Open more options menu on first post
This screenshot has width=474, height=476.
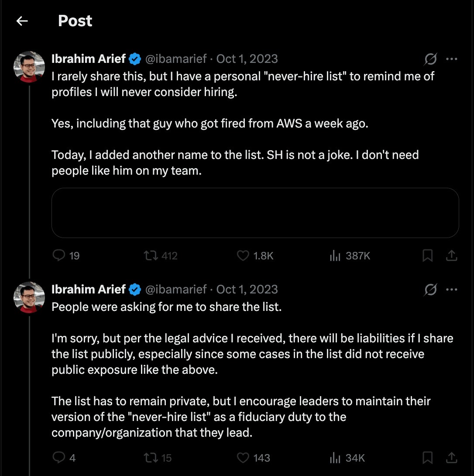(452, 59)
